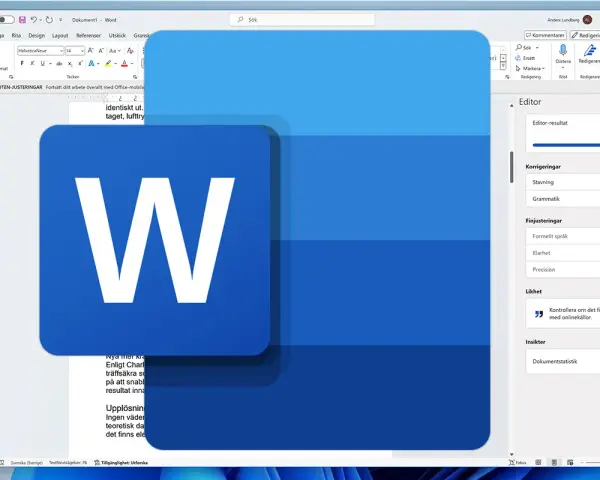Select Klarhet refinement in Editor
The width and height of the screenshot is (600, 480).
563,253
